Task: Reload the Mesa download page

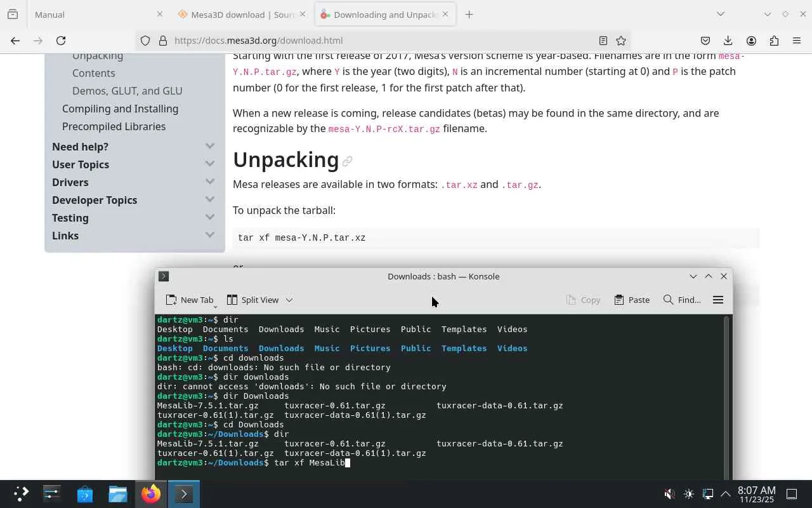Action: pos(61,41)
